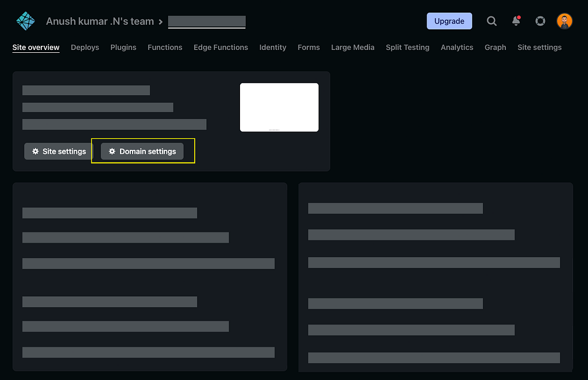
Task: Click the Netlify logo icon
Action: (25, 21)
